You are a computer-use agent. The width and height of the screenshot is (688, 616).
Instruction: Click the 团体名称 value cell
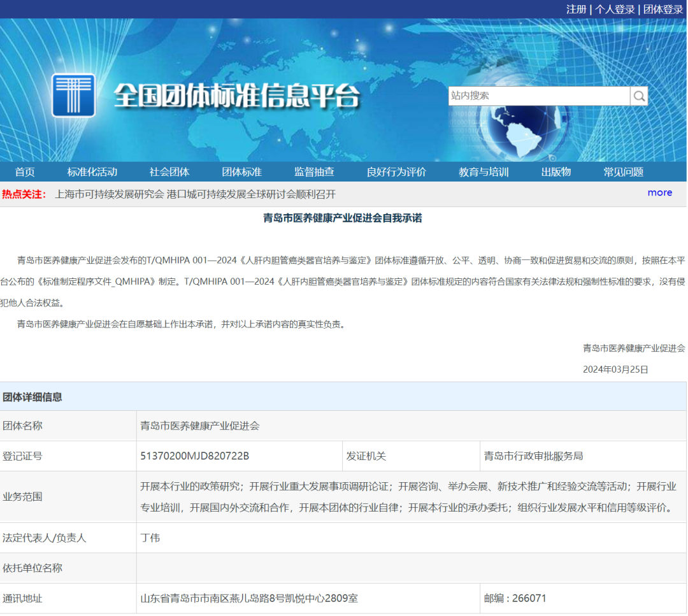click(x=411, y=426)
